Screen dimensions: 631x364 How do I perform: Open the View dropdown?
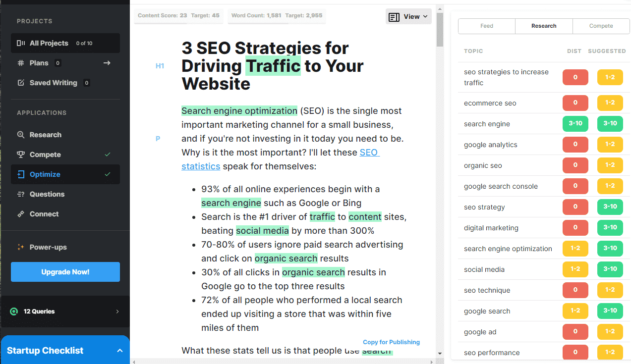(x=408, y=16)
